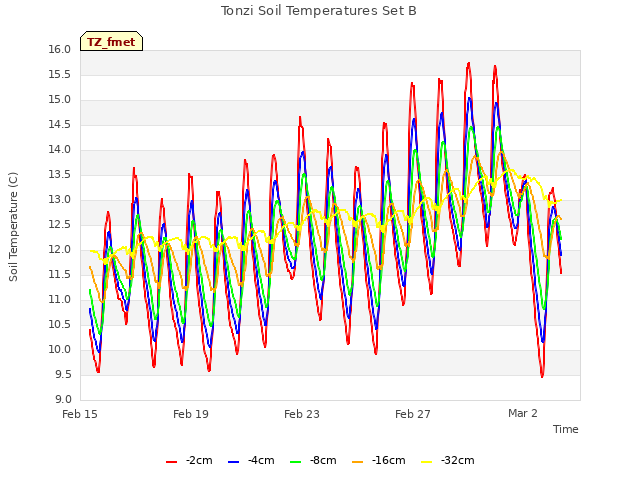Click the 10.0 y-axis tick label
Image resolution: width=640 pixels, height=480 pixels.
[60, 349]
